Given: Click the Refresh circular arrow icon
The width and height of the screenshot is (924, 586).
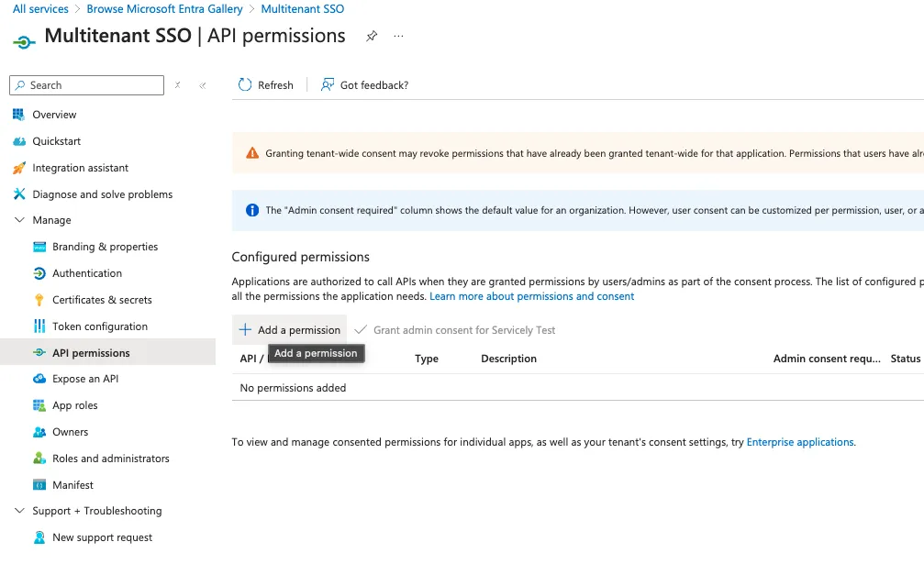Looking at the screenshot, I should 245,84.
